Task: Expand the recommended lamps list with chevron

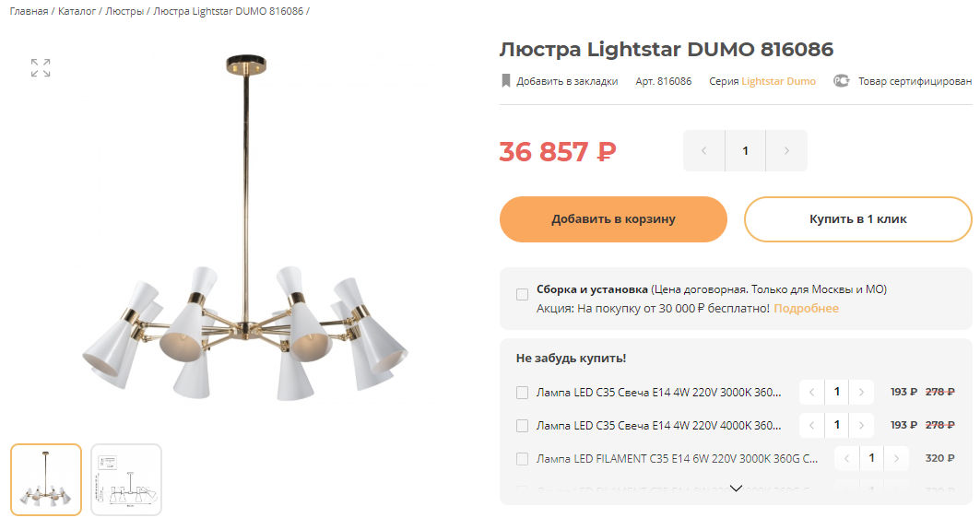Action: (737, 488)
